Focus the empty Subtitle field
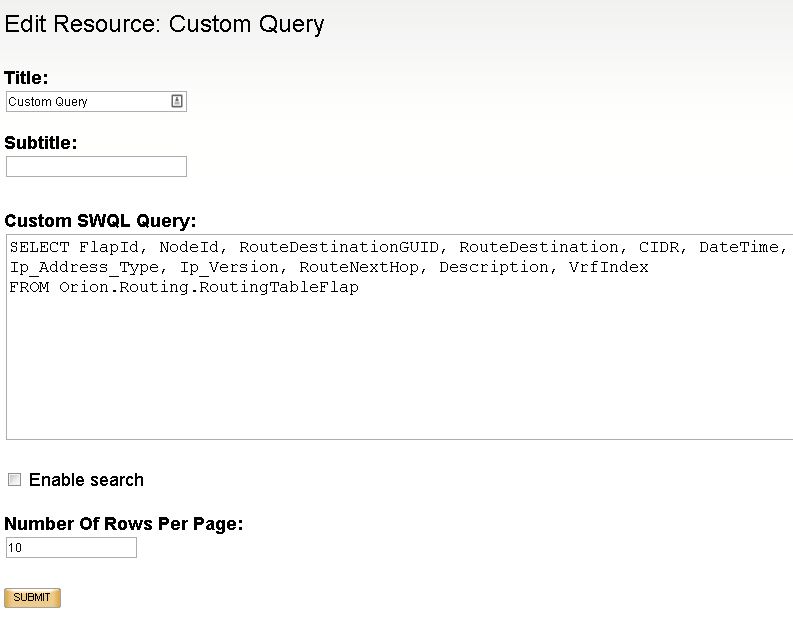This screenshot has height=620, width=793. coord(96,166)
